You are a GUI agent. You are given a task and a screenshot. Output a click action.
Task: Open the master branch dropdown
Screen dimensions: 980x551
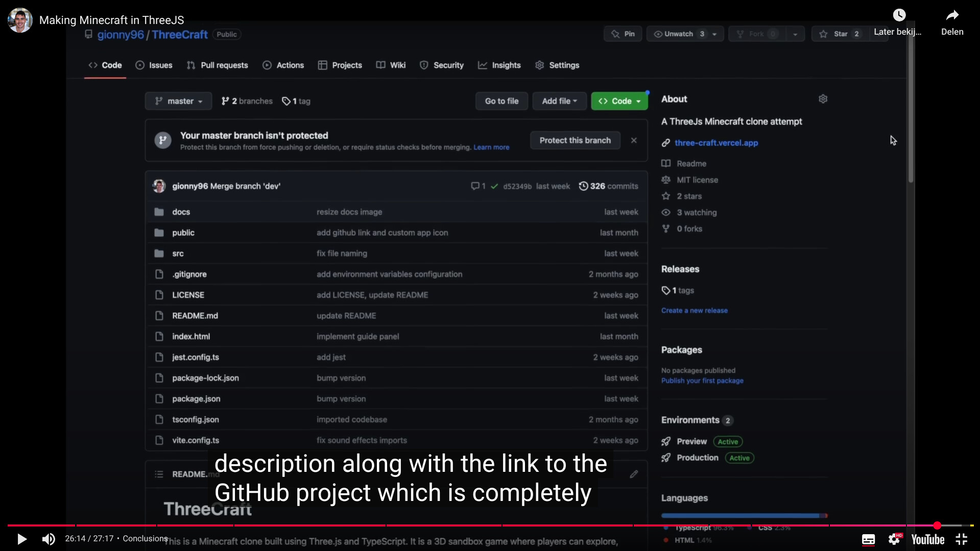coord(178,101)
